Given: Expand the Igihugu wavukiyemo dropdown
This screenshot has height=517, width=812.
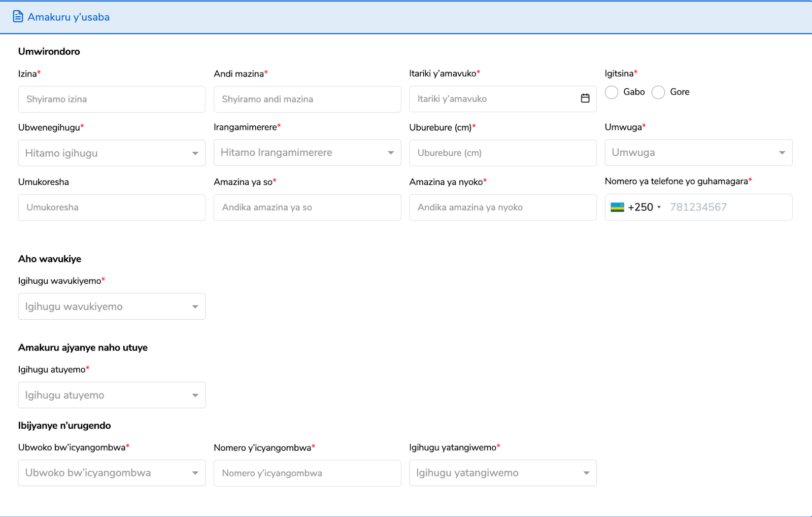Looking at the screenshot, I should [x=112, y=306].
